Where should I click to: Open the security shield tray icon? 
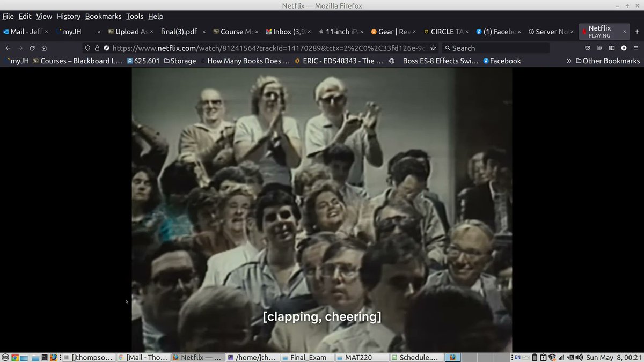pos(552,357)
